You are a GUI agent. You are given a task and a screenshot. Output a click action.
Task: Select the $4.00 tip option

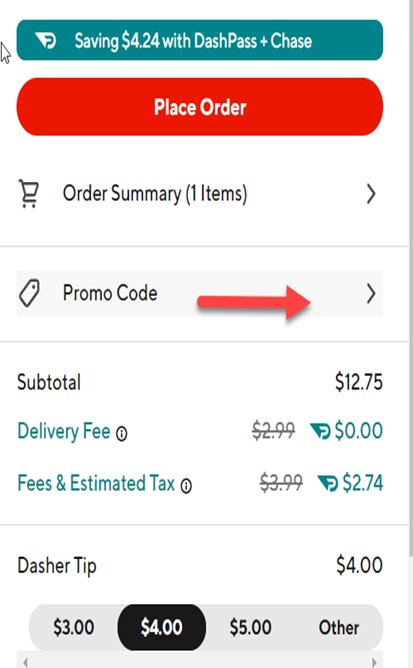coord(162,628)
